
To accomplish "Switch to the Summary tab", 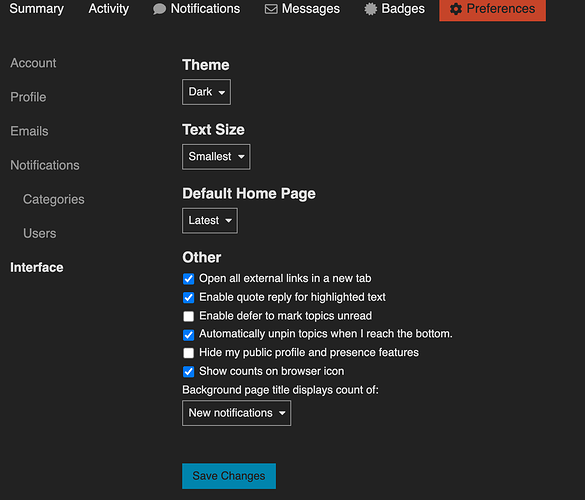I will pos(37,9).
